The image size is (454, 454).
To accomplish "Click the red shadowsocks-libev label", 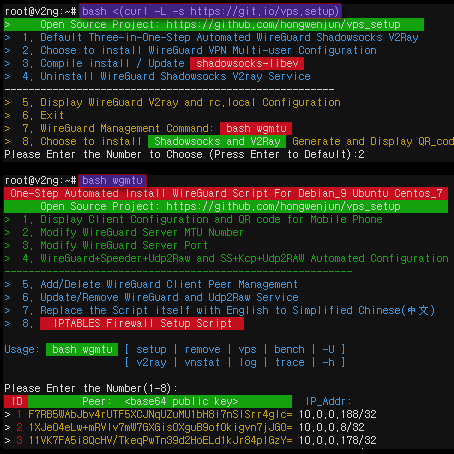I will 247,63.
